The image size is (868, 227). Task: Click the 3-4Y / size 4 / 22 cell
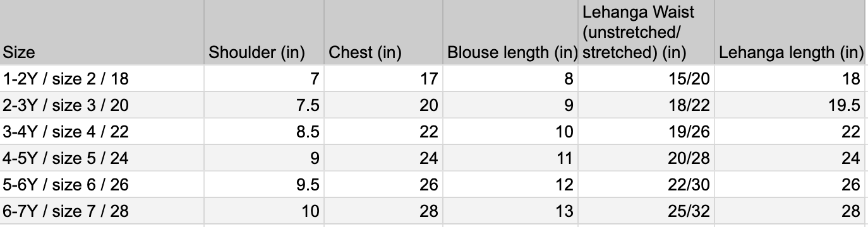pos(102,132)
